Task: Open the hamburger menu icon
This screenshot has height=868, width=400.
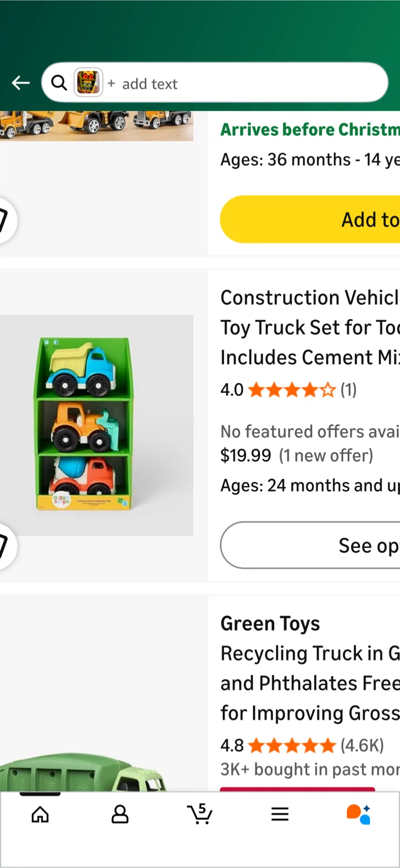Action: (x=280, y=814)
